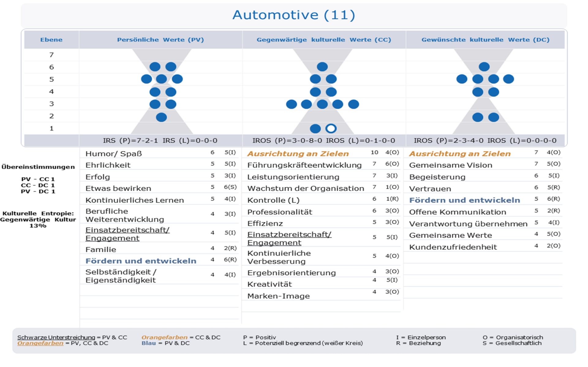Click the 'Marken-Image' entry

pyautogui.click(x=278, y=296)
